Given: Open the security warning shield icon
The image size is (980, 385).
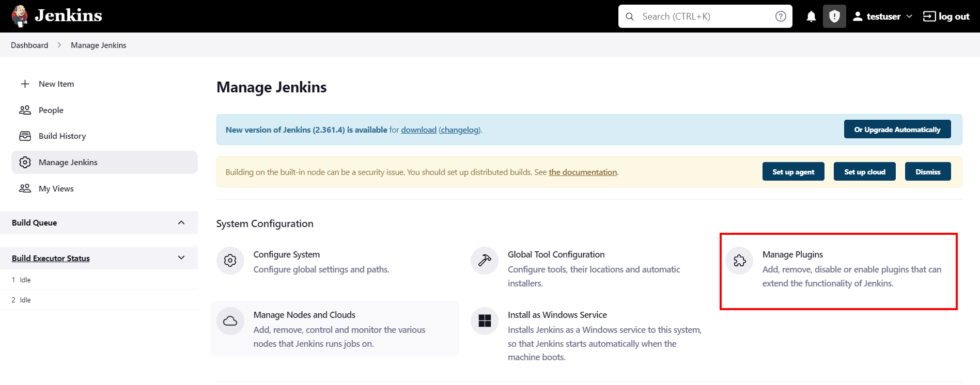Looking at the screenshot, I should click(x=834, y=17).
